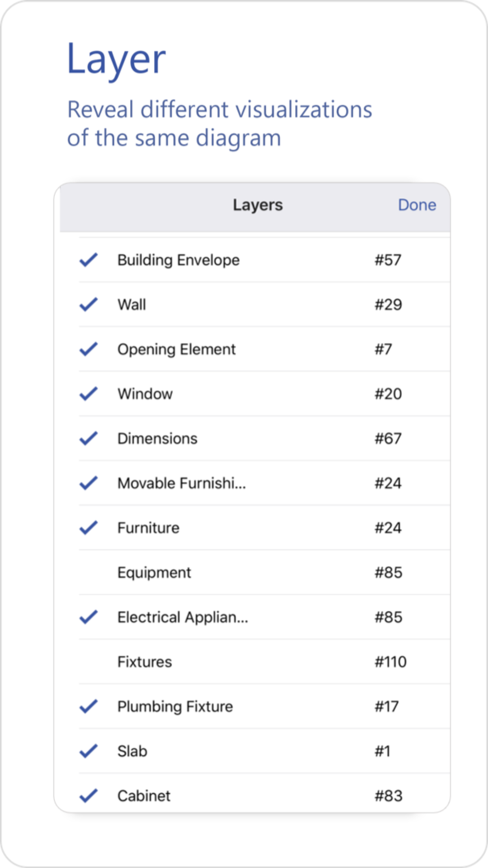Show the Fixtures layer
Image resolution: width=488 pixels, height=868 pixels.
point(89,662)
